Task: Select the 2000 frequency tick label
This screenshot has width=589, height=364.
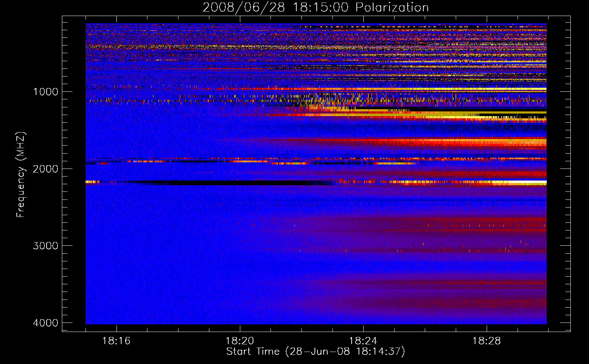Action: [x=46, y=169]
